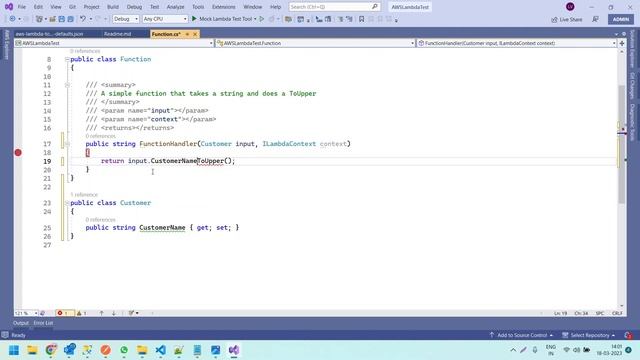Open the zoom level 121% dropdown
The height and width of the screenshot is (360, 640).
coord(26,313)
